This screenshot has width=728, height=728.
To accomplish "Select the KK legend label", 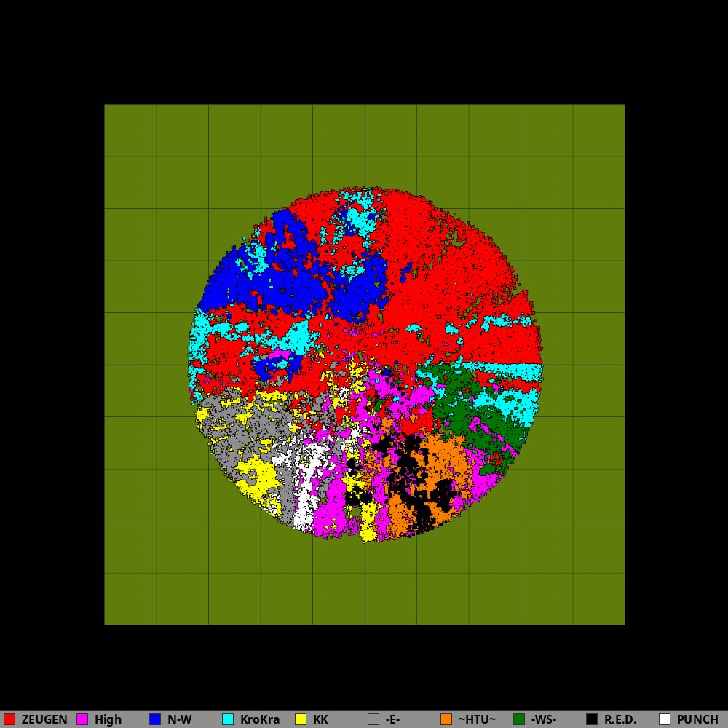I will pos(321,719).
